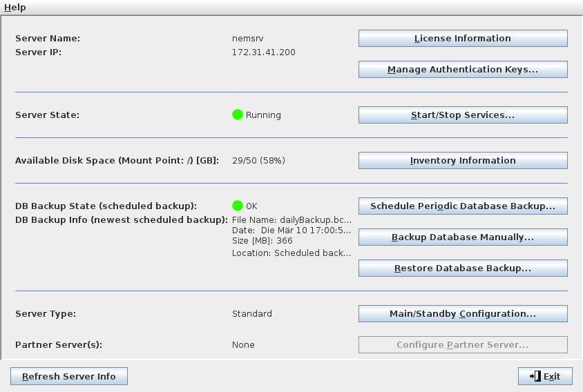
Task: Open Main/Standby Configuration dialog
Action: point(462,314)
